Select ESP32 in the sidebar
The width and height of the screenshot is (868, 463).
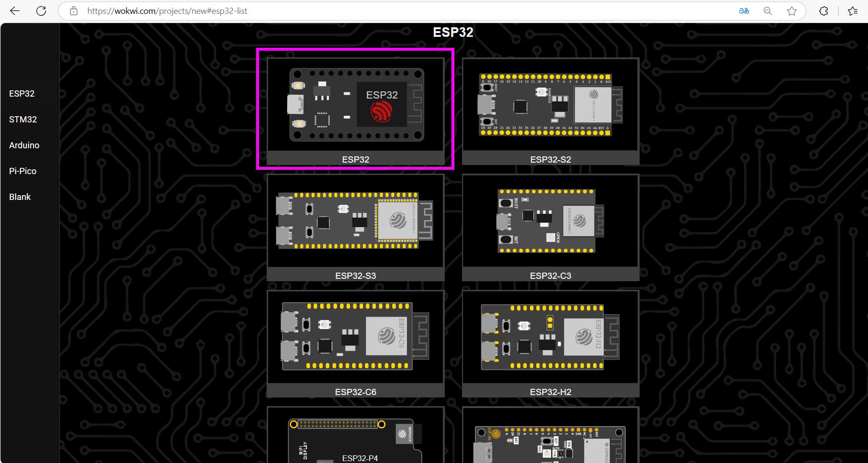pos(22,94)
